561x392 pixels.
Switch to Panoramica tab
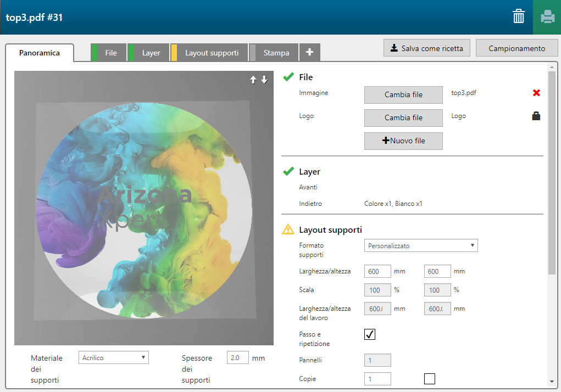tap(40, 53)
